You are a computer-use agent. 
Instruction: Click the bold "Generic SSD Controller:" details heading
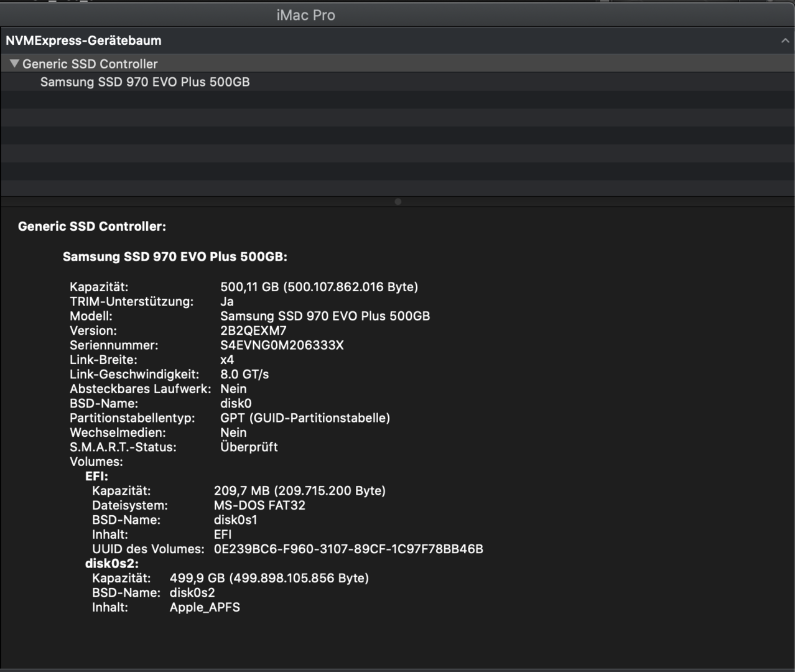[x=92, y=226]
